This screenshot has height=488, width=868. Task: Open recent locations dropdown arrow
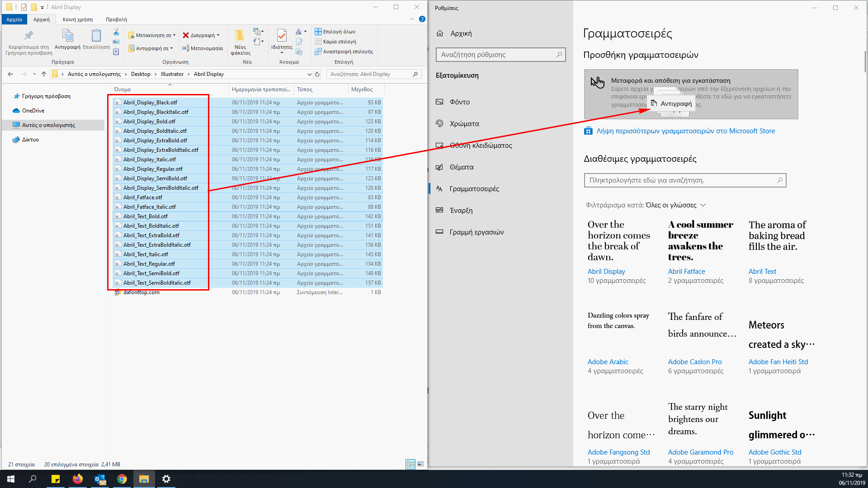34,74
